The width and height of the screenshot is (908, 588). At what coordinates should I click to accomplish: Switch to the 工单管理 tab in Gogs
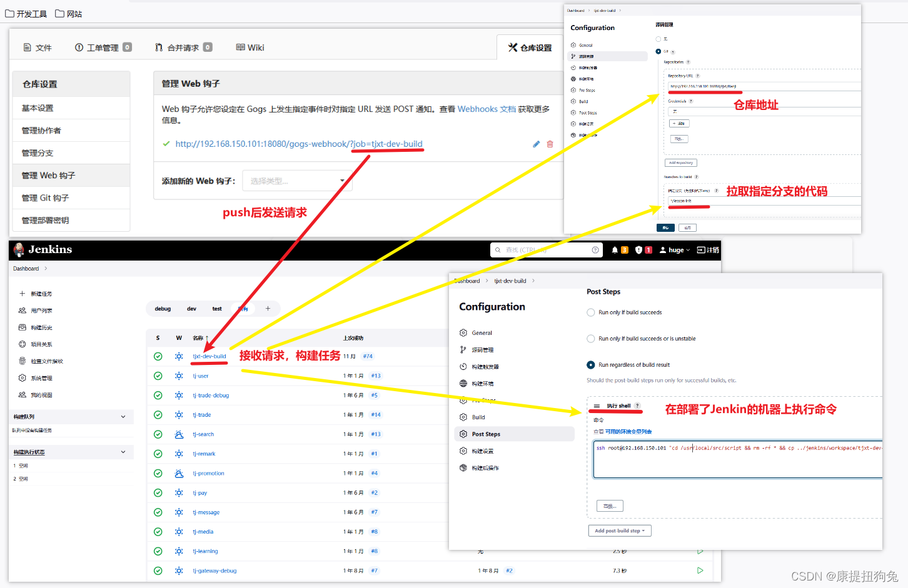(x=103, y=47)
